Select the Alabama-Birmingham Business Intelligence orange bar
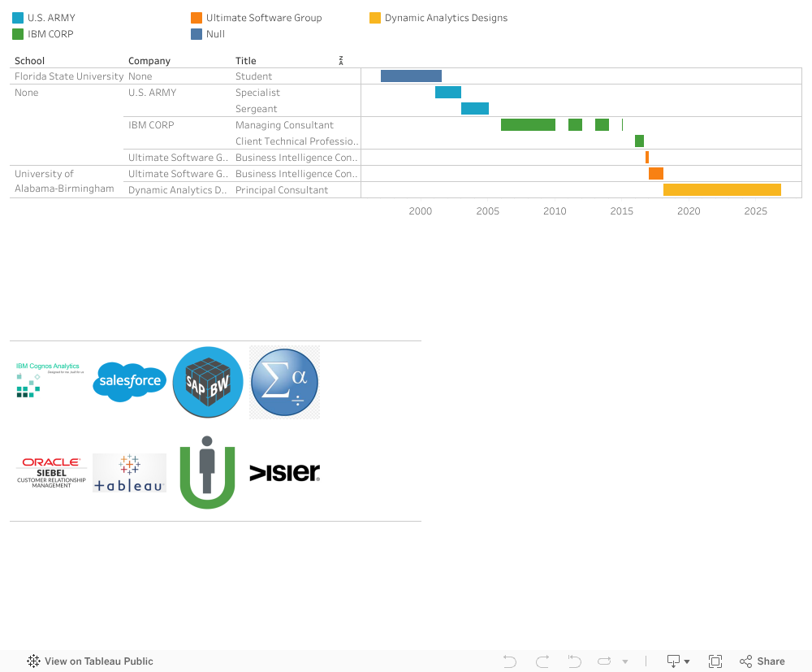This screenshot has width=812, height=672. (x=656, y=174)
